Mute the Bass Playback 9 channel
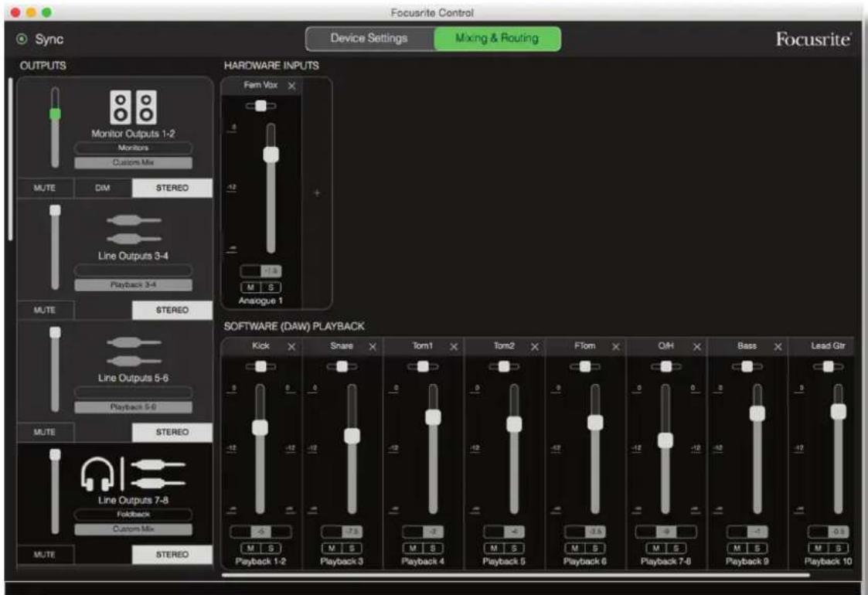 (x=737, y=548)
